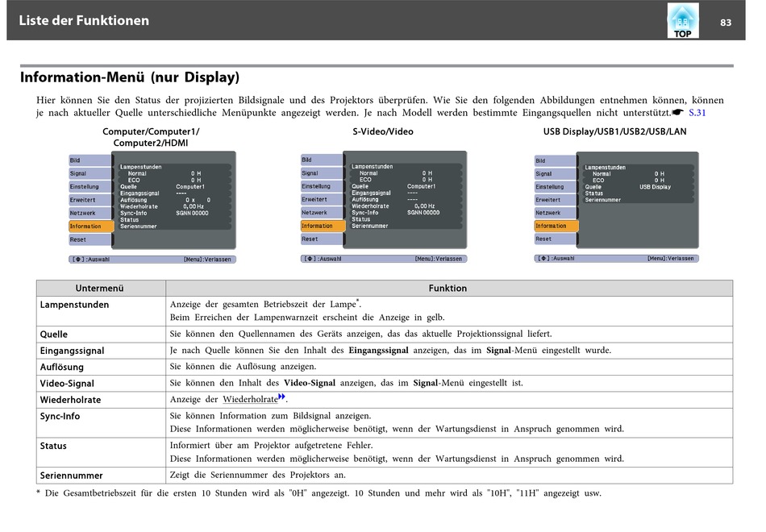Screen dimensions: 766x532
Task: Select the Seriennummer table row label
Action: point(71,476)
